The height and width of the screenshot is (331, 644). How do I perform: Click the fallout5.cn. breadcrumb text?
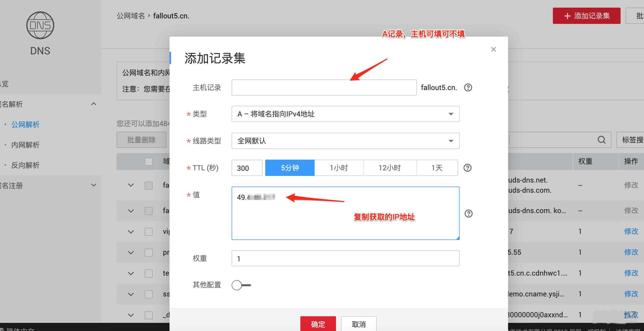coord(171,16)
